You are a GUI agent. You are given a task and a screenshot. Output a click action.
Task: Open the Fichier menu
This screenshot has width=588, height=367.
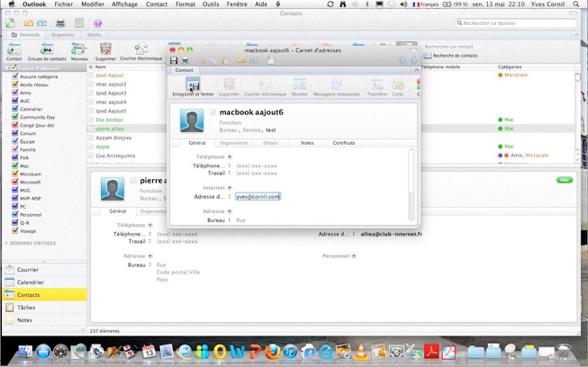[x=63, y=4]
